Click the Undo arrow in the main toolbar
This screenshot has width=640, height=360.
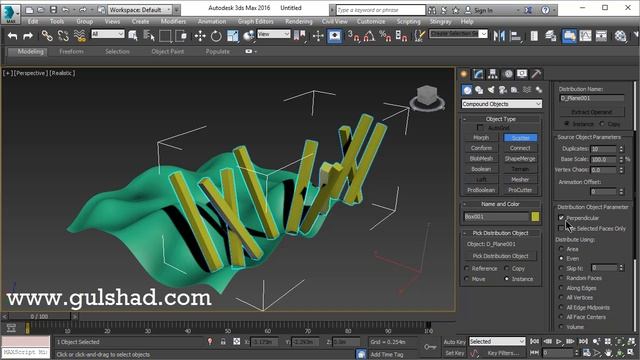tap(13, 36)
